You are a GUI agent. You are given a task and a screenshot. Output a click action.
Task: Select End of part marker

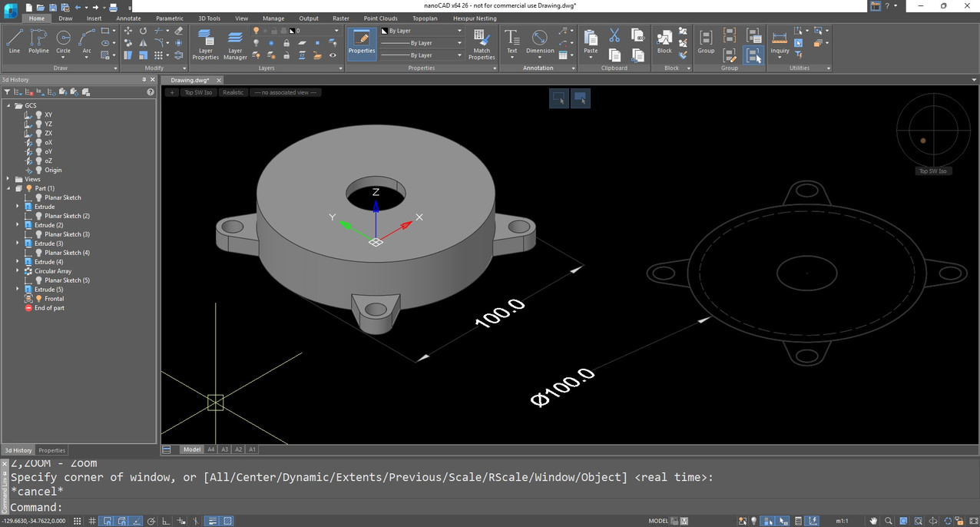click(x=49, y=308)
